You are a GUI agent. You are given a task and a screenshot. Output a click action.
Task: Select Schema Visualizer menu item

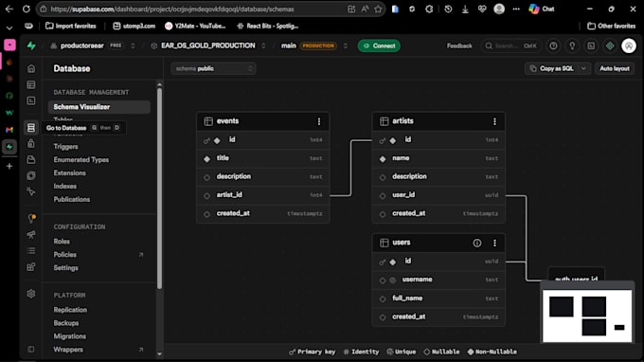pyautogui.click(x=99, y=107)
